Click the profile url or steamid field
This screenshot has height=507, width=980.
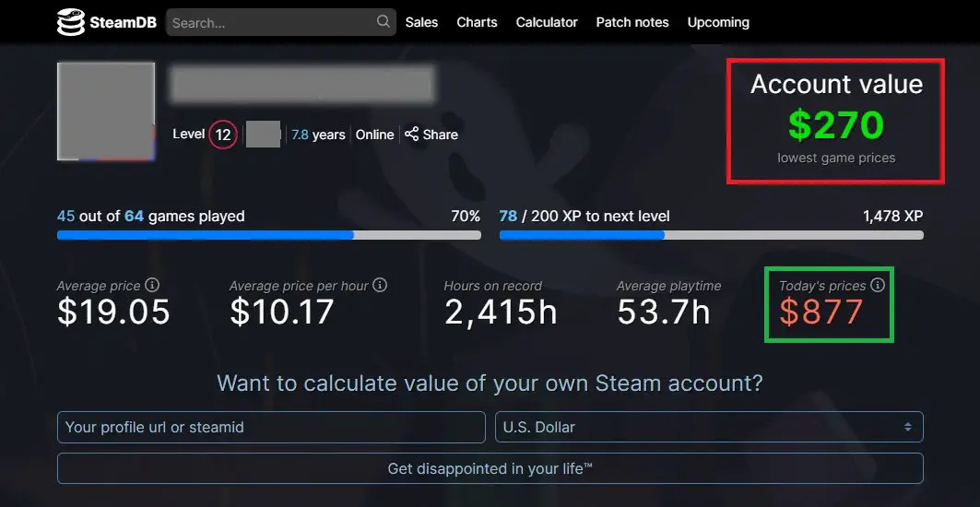271,427
